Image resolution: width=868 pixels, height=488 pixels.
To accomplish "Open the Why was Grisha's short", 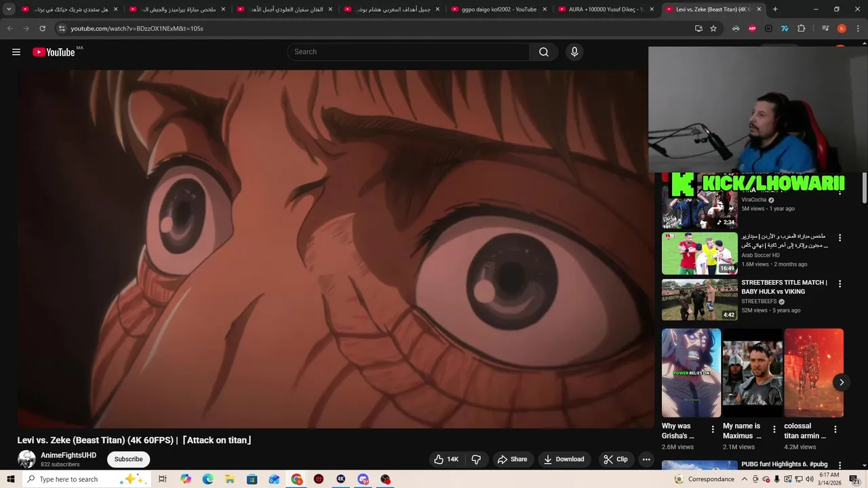I will click(x=691, y=373).
